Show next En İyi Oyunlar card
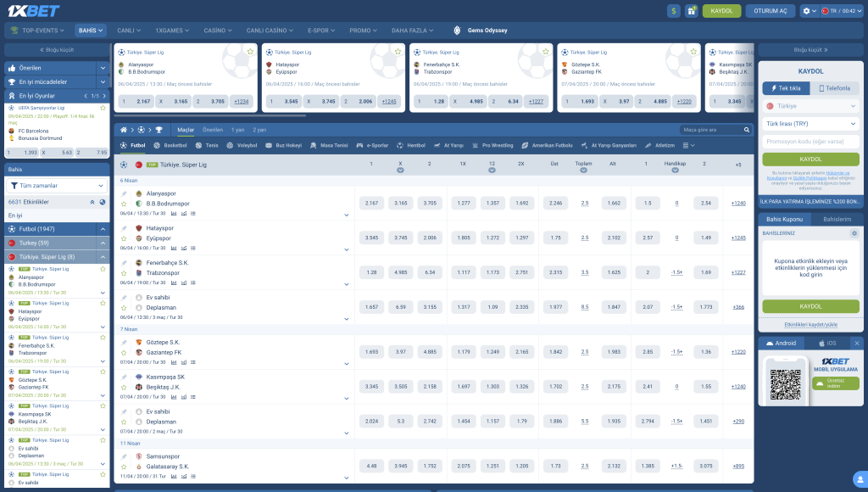The image size is (868, 492). 104,96
